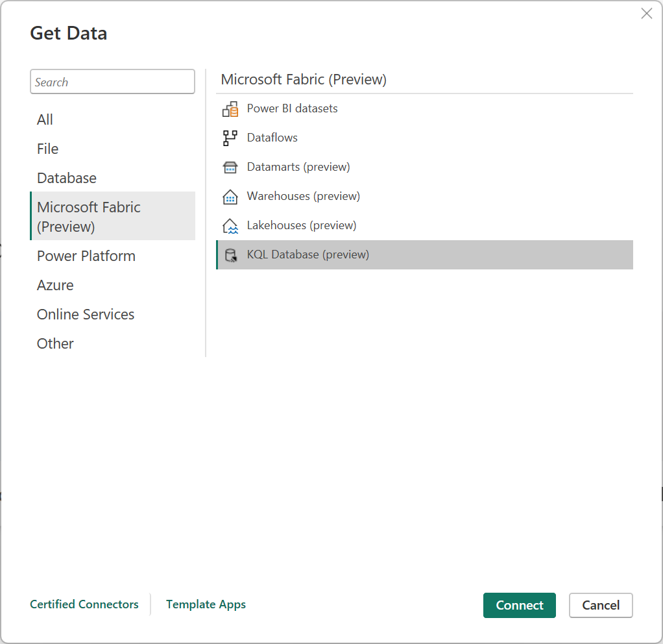Image resolution: width=663 pixels, height=644 pixels.
Task: Click the Lakehouses (preview) house-on-water icon
Action: tap(230, 225)
